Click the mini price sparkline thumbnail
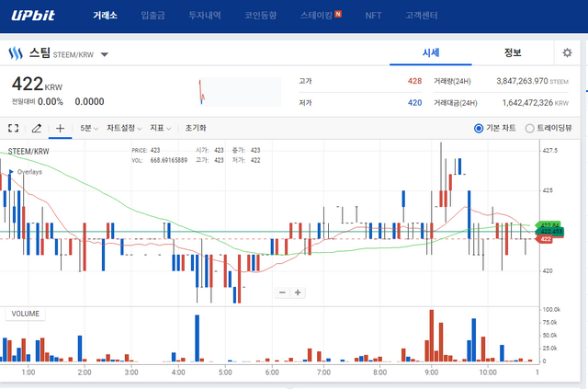Image resolution: width=588 pixels, height=389 pixels. click(x=240, y=92)
